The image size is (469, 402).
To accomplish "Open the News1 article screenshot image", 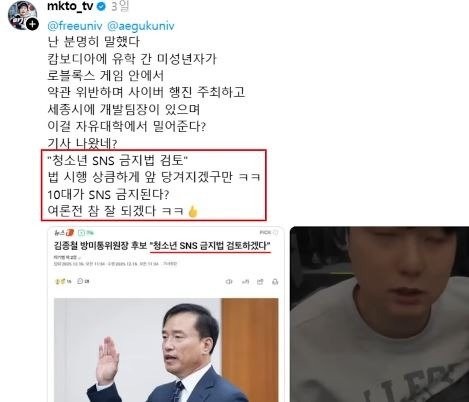I will tap(166, 314).
